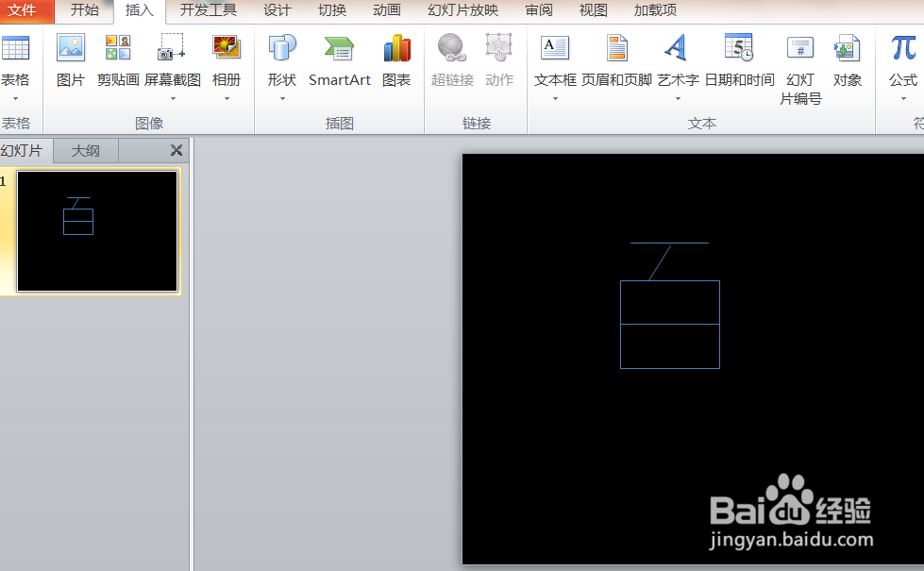Screen dimensions: 924x571
Task: Open the 形状 shapes icon
Action: 281,48
